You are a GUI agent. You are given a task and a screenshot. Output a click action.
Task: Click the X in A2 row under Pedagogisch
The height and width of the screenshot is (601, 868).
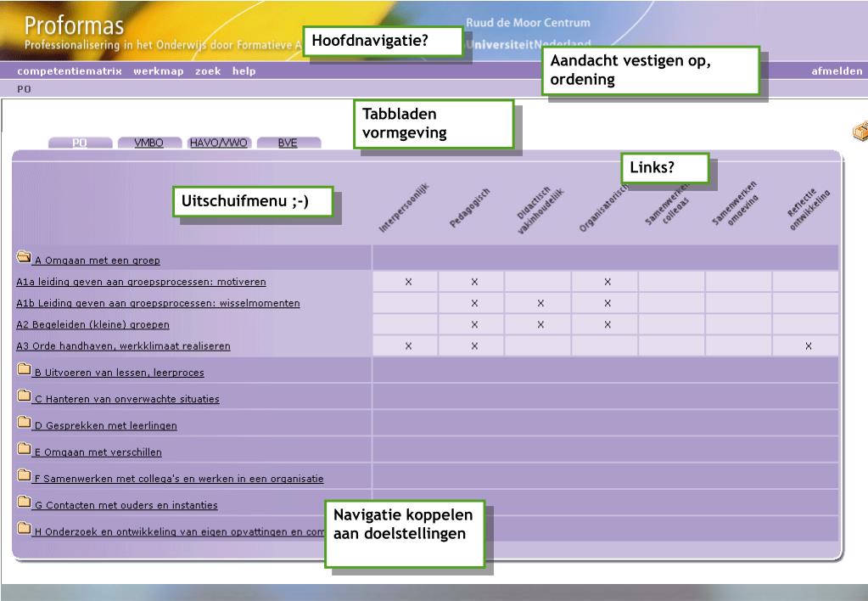click(x=474, y=324)
